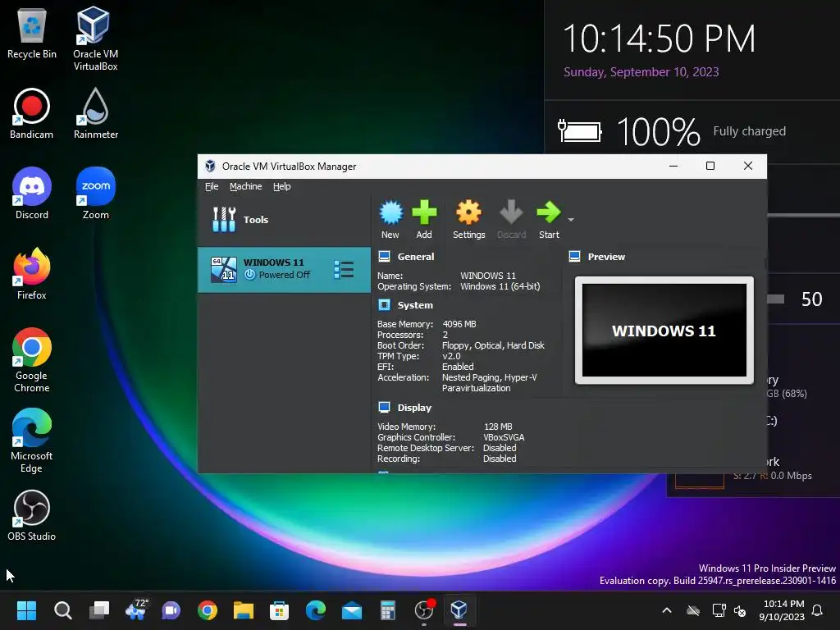The image size is (840, 630).
Task: Maximize the VirtualBox Manager window
Action: [710, 166]
